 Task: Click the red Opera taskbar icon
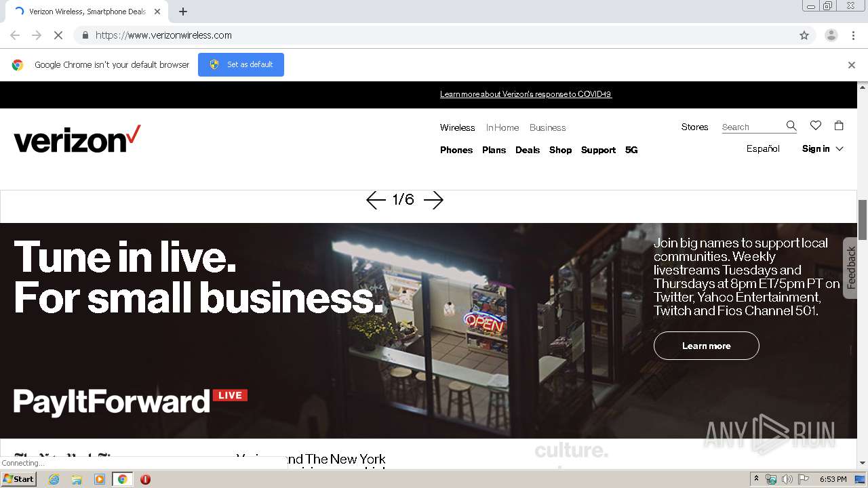pos(145,479)
